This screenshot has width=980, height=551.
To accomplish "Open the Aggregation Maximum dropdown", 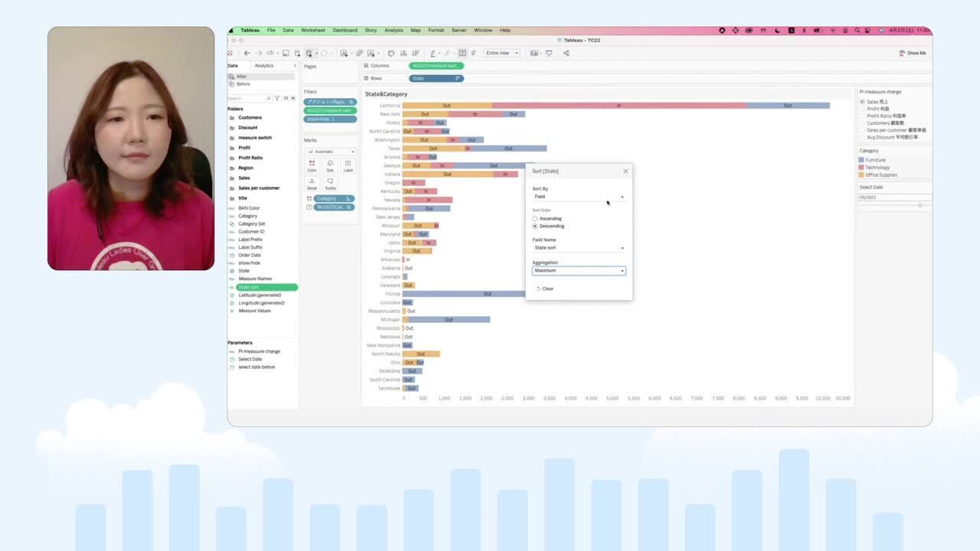I will click(579, 270).
